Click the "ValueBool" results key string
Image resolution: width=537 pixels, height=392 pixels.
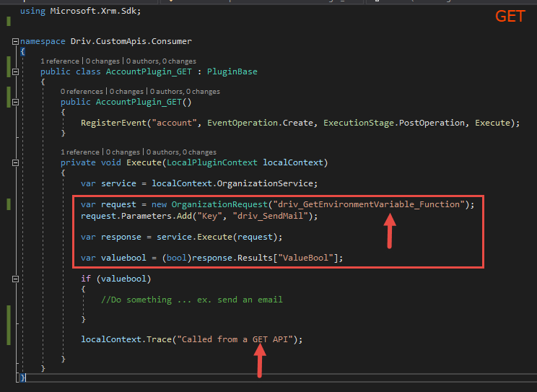pyautogui.click(x=305, y=258)
